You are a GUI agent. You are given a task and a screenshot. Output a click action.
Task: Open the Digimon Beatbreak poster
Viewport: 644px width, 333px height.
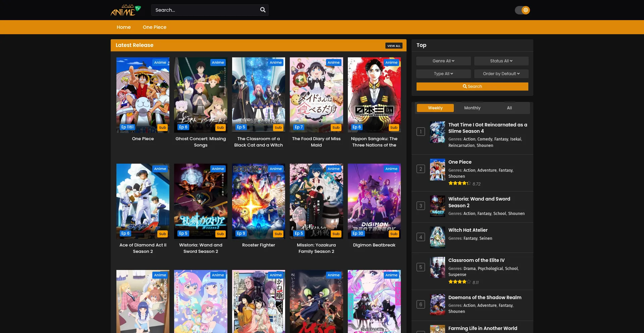point(374,201)
